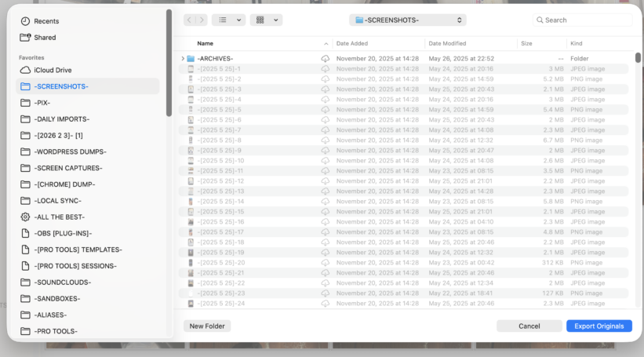Image resolution: width=644 pixels, height=357 pixels.
Task: Click the Export Originals button
Action: click(x=599, y=326)
